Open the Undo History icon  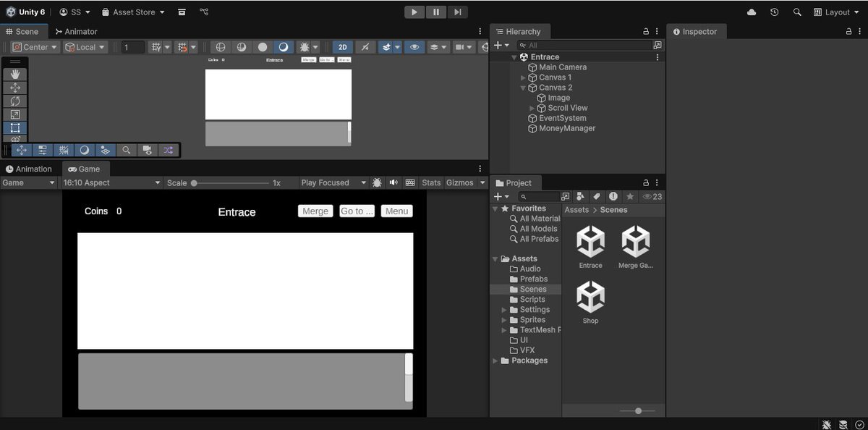[775, 12]
